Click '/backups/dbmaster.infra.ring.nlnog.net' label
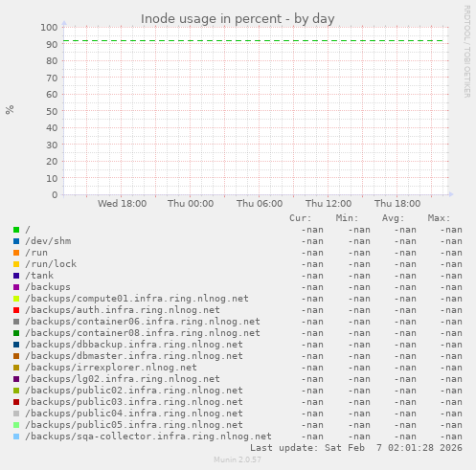Viewport: 476px width, 470px height. click(134, 356)
